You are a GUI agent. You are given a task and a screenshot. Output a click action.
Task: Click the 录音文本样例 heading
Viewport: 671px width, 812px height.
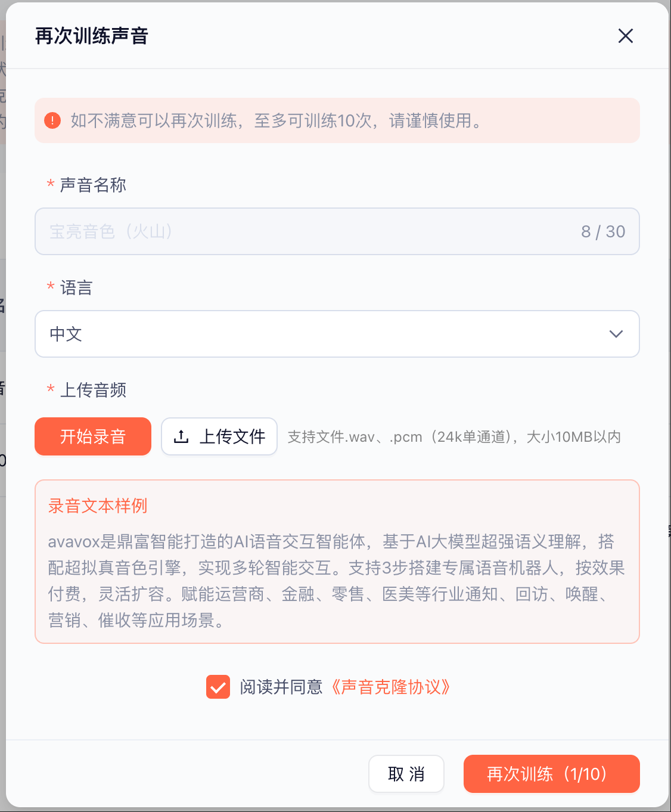pos(98,506)
